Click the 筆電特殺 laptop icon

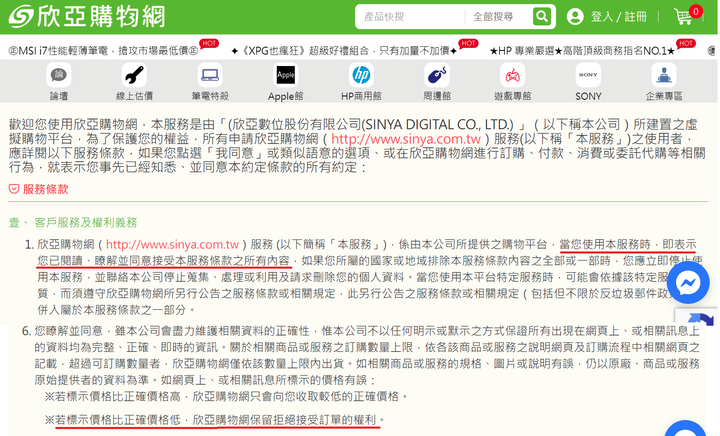click(x=210, y=75)
